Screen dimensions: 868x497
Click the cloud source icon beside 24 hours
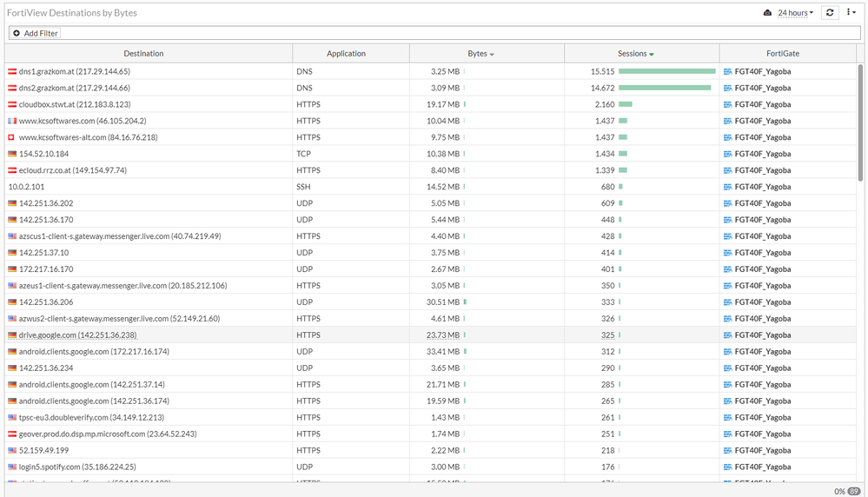coord(767,13)
